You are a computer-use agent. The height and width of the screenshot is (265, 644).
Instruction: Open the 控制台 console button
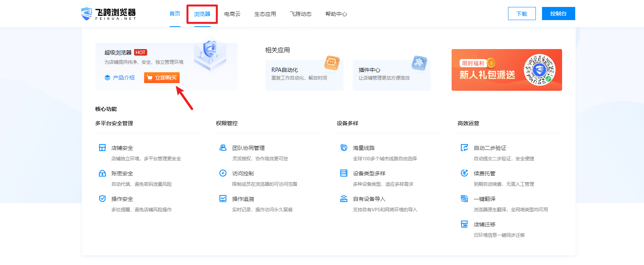[558, 14]
